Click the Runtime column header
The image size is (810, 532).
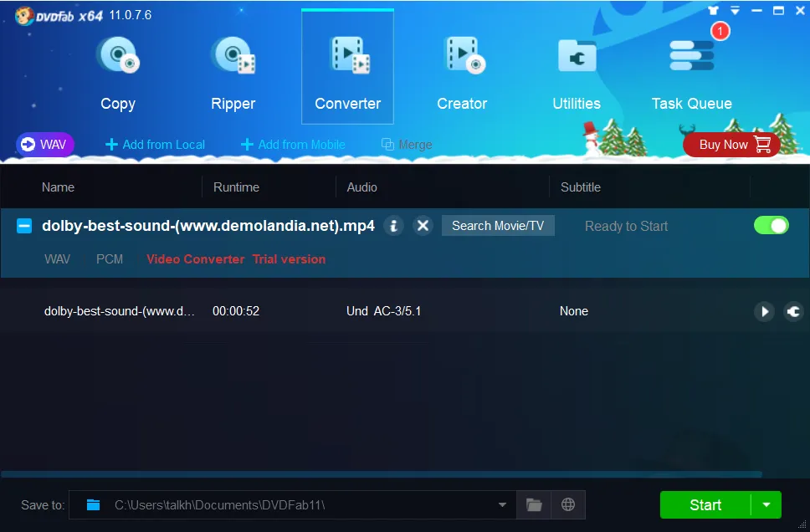pyautogui.click(x=236, y=187)
